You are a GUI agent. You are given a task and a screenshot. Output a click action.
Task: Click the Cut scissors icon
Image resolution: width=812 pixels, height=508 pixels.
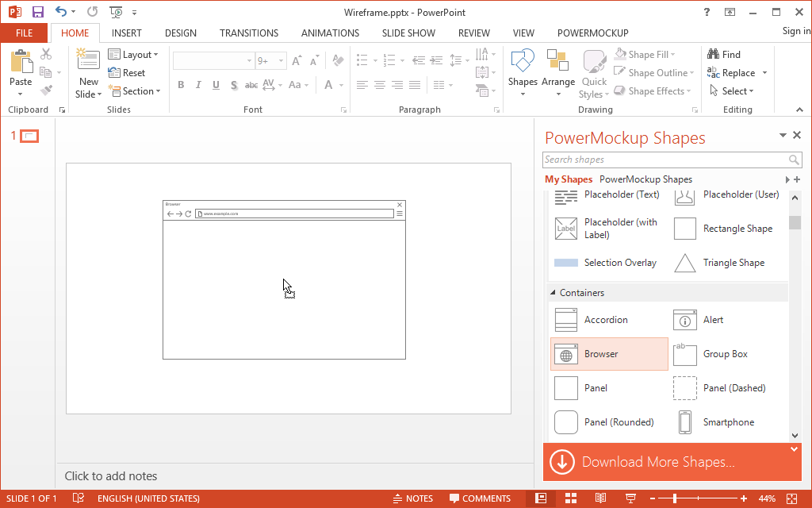[46, 55]
